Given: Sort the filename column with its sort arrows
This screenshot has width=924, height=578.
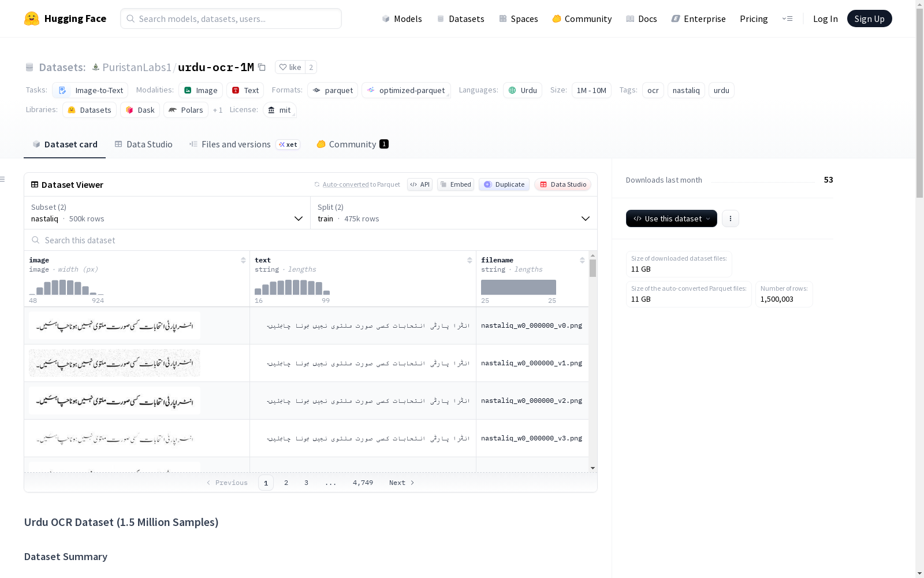Looking at the screenshot, I should point(582,260).
